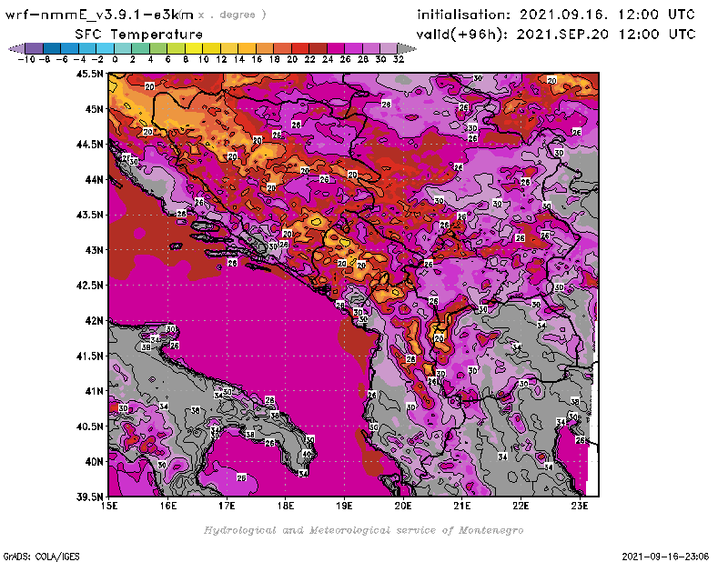The height and width of the screenshot is (562, 728).
Task: Click the 'SFC Temperature' title text
Action: point(139,35)
